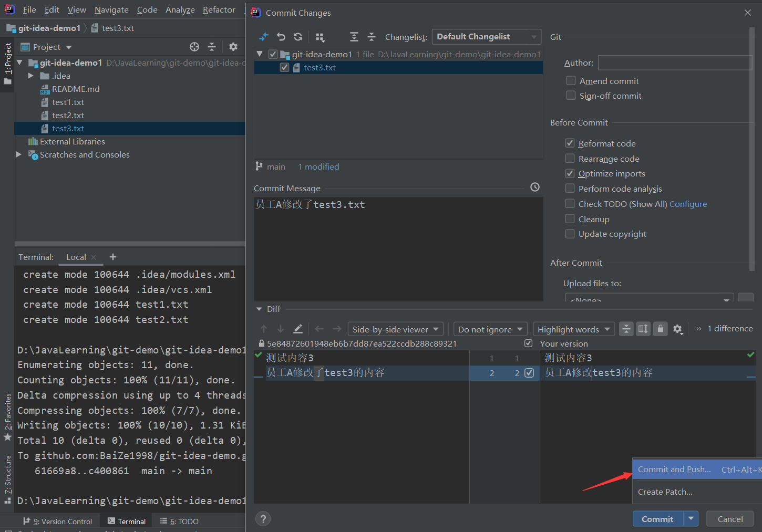Click the help question mark button

(263, 519)
